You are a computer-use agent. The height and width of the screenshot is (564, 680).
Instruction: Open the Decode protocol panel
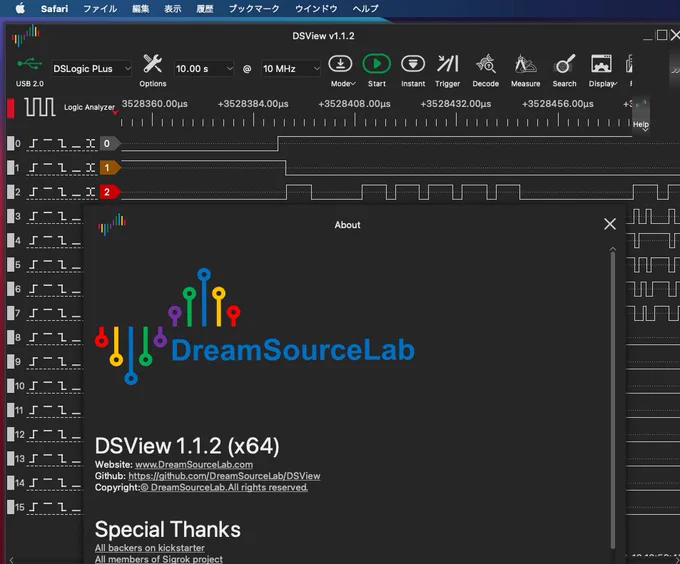[x=486, y=71]
